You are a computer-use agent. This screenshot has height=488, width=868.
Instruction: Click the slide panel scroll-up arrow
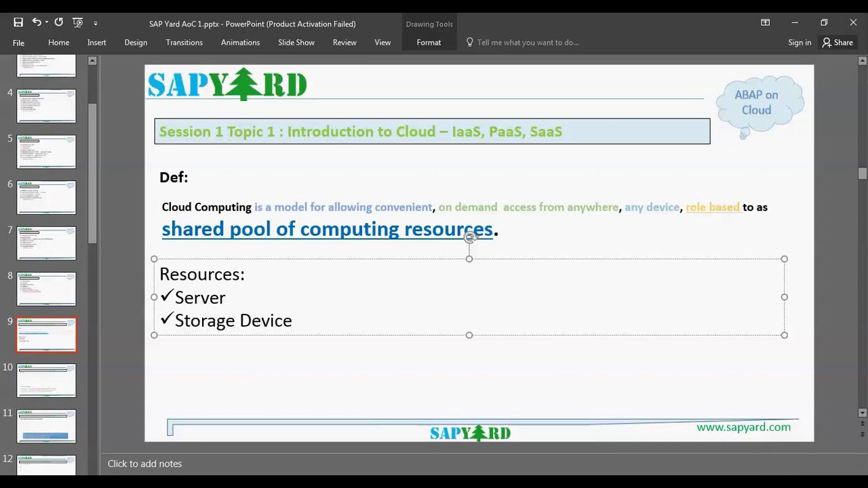coord(92,61)
